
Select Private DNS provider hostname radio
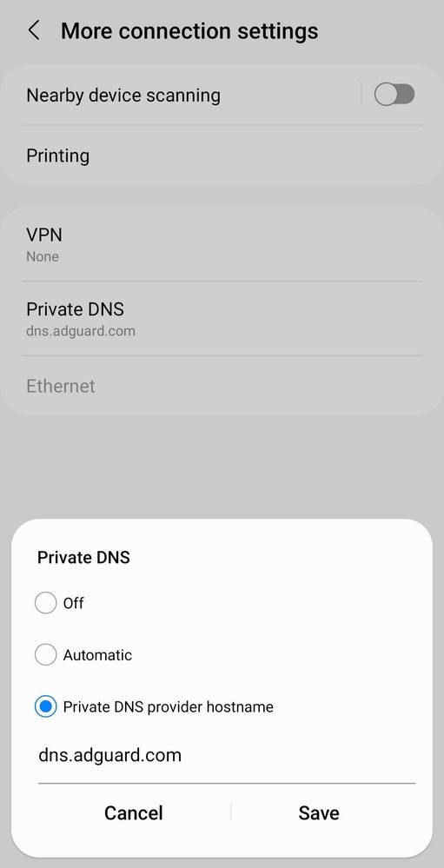click(x=45, y=707)
